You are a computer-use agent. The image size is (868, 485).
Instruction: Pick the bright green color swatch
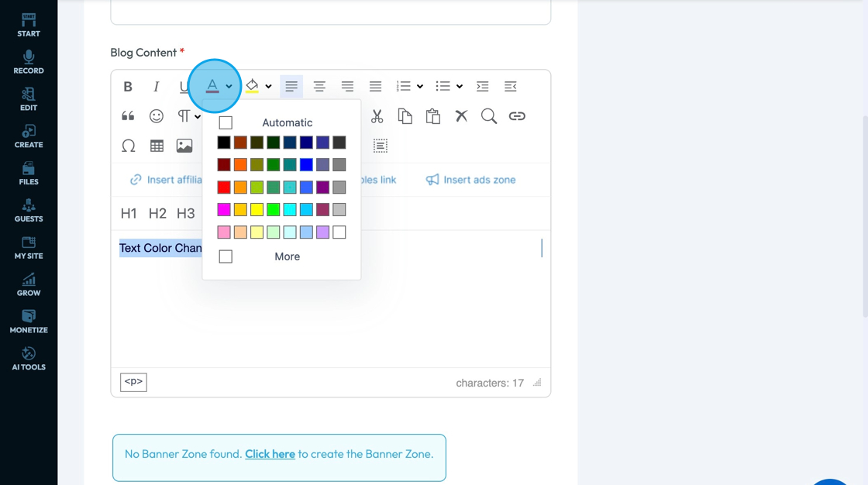point(273,209)
